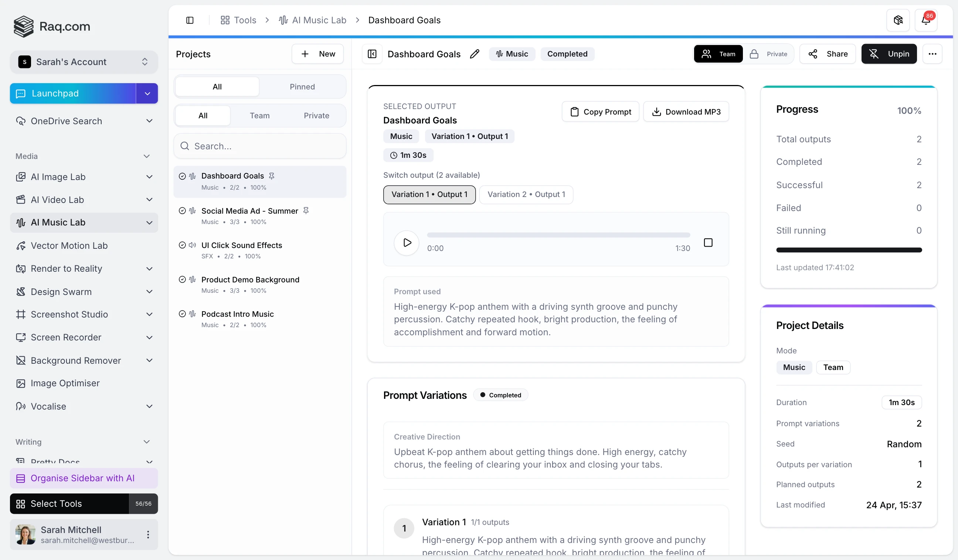Play the selected audio output

407,242
